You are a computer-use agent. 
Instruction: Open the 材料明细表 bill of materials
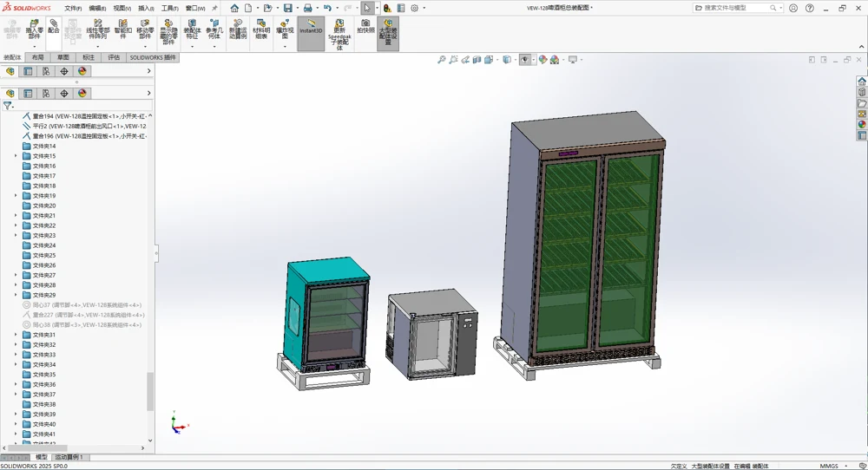(x=260, y=29)
